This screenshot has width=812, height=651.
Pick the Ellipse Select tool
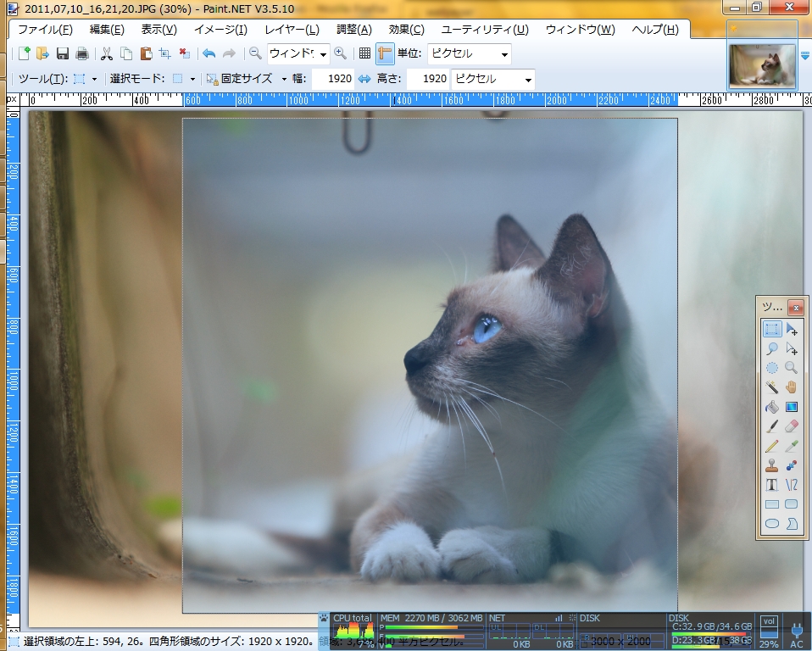pos(771,368)
